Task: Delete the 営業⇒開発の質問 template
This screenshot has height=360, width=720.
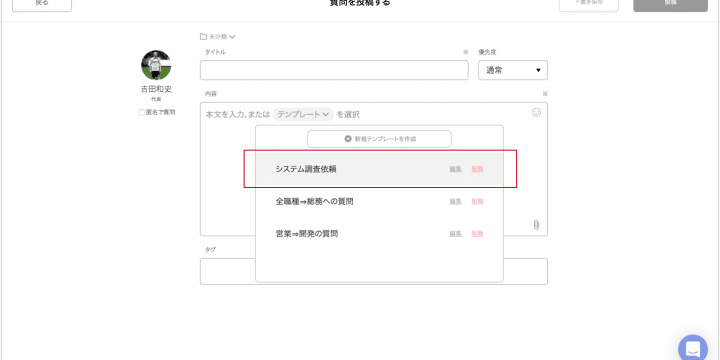Action: pyautogui.click(x=478, y=234)
